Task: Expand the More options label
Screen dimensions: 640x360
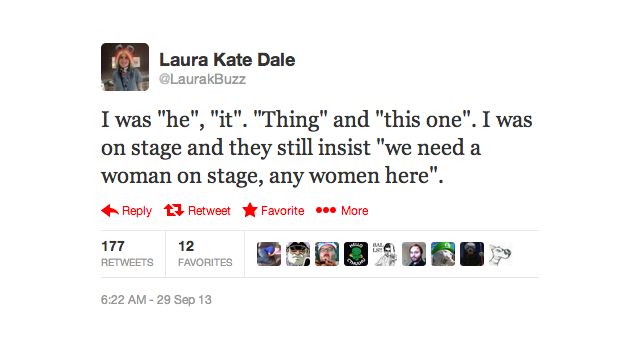Action: pos(355,211)
